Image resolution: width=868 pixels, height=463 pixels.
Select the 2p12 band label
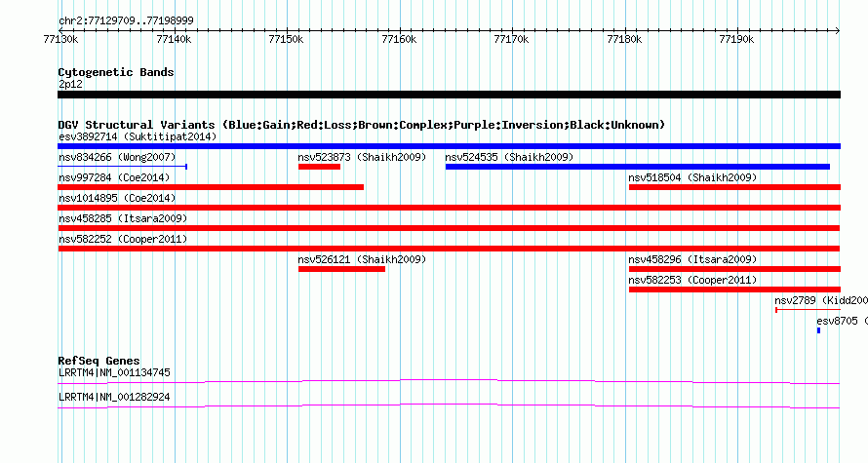point(70,84)
